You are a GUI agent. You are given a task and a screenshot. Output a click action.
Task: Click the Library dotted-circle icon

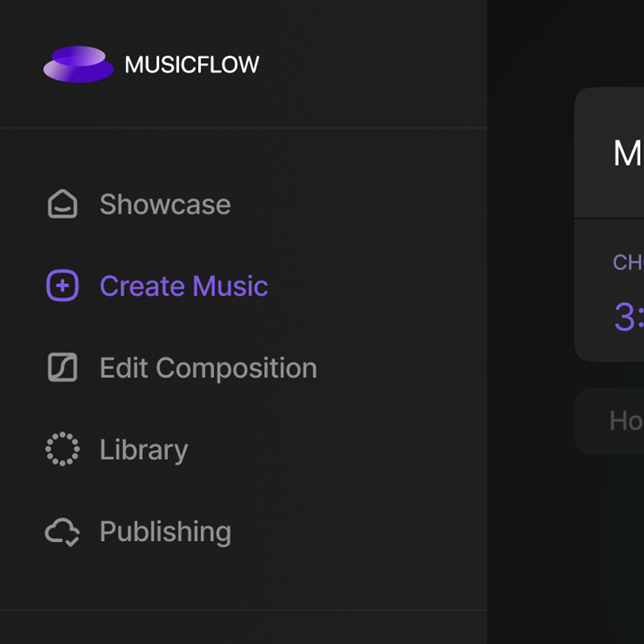(62, 449)
